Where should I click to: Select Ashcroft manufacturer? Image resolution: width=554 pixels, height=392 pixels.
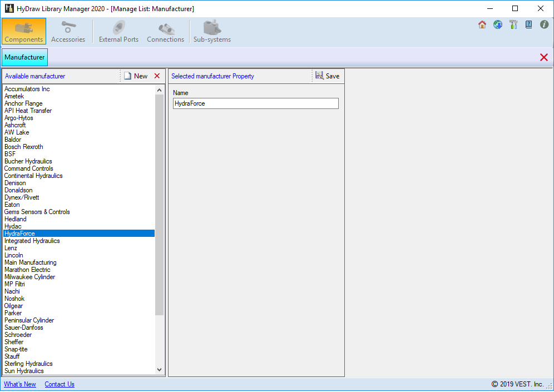coord(79,125)
